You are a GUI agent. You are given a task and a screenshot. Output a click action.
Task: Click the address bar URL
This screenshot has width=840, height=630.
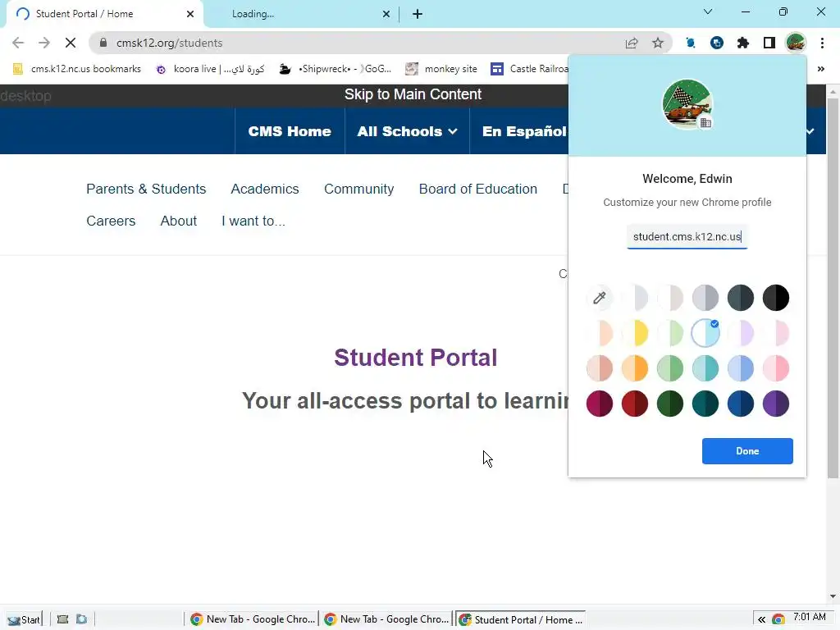coord(169,43)
